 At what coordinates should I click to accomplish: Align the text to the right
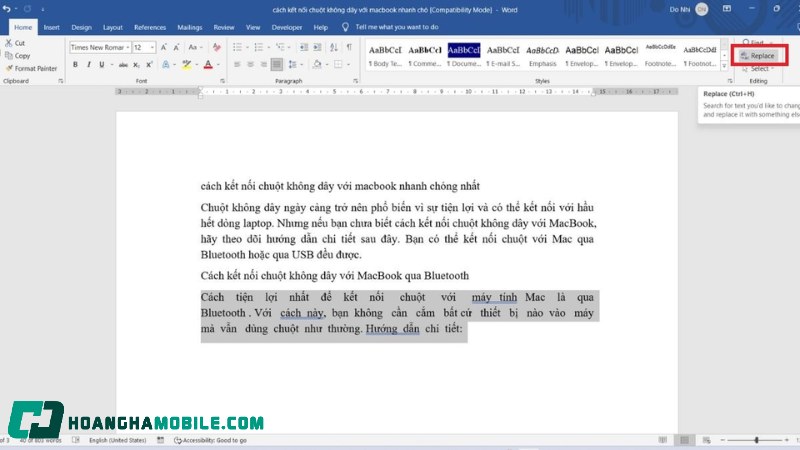(x=263, y=64)
